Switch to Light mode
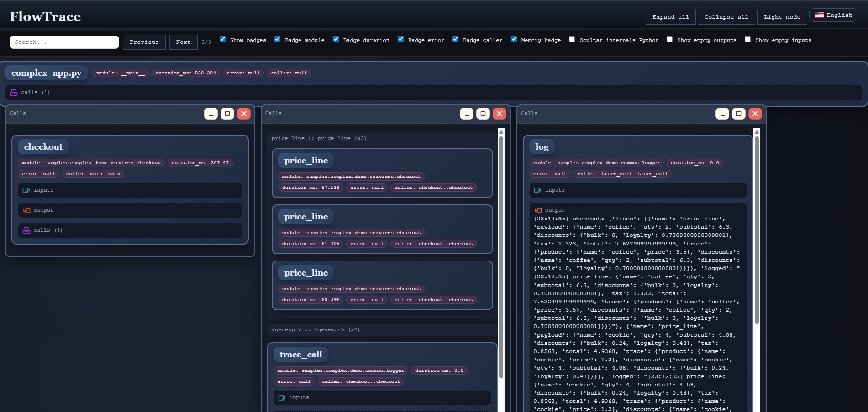The height and width of the screenshot is (412, 868). click(x=782, y=17)
